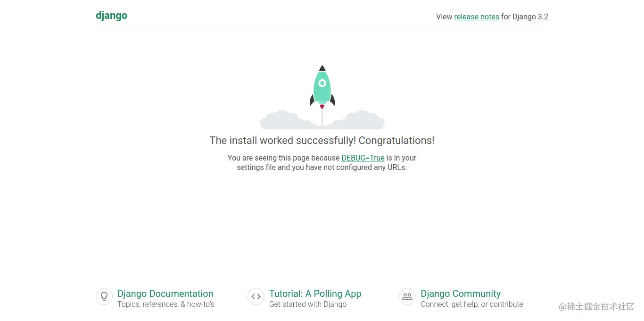The height and width of the screenshot is (321, 644).
Task: Click the text 'Topics, references, & how-to's'
Action: coord(166,304)
